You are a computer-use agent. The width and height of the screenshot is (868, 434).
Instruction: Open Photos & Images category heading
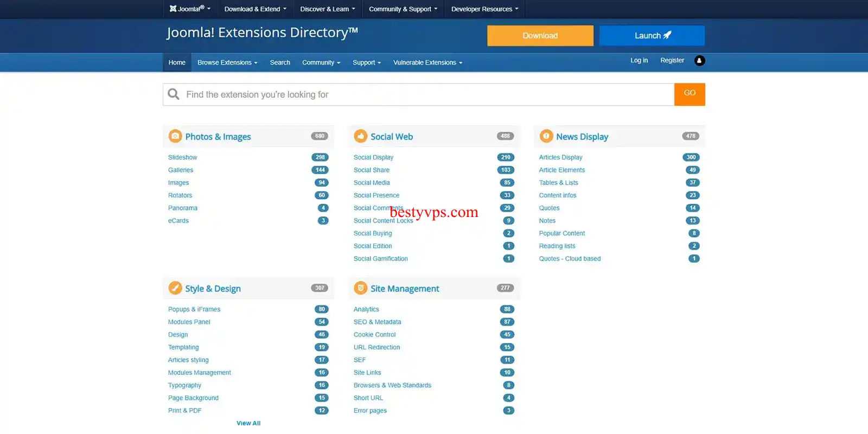point(218,137)
